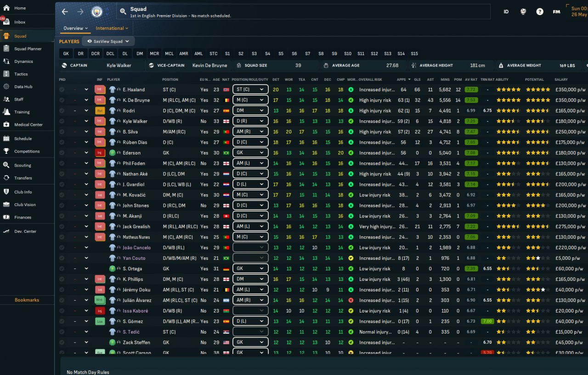Expand the row chevron for M. Kovačić

86,195
